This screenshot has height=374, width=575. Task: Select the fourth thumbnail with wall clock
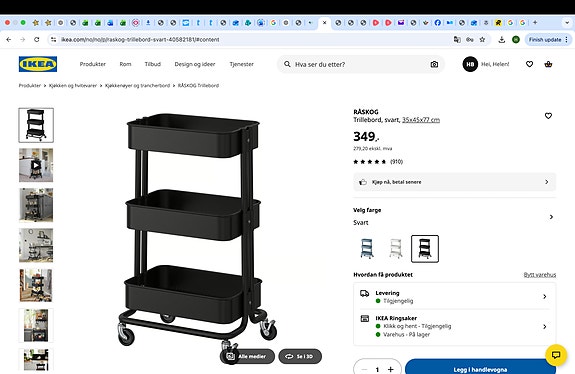pos(36,245)
